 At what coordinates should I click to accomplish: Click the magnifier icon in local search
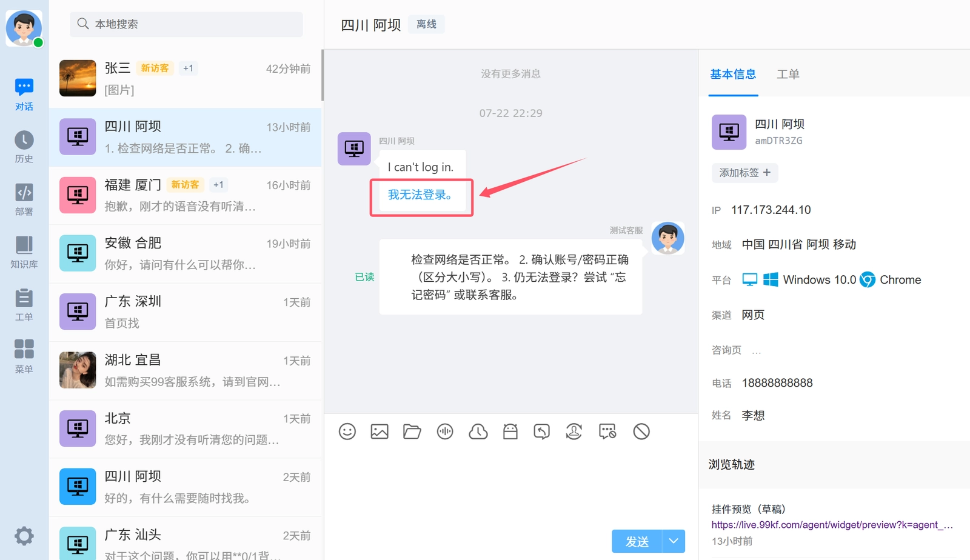coord(83,24)
